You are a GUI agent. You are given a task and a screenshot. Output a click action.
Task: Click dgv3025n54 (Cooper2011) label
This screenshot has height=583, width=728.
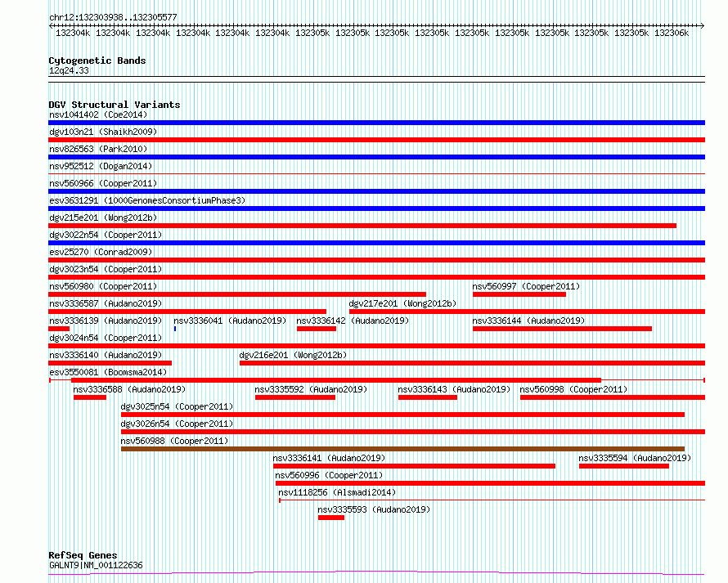pyautogui.click(x=177, y=406)
